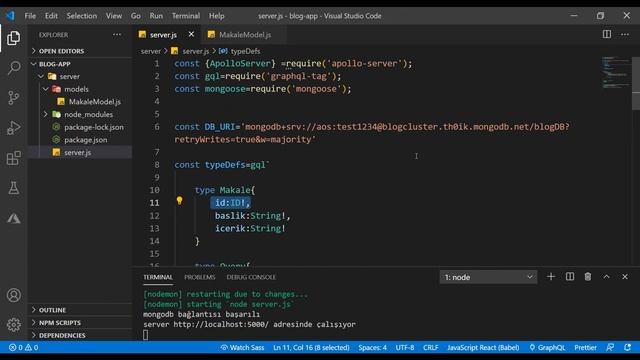Open the Manage settings gear
640x360 pixels.
tap(13, 324)
